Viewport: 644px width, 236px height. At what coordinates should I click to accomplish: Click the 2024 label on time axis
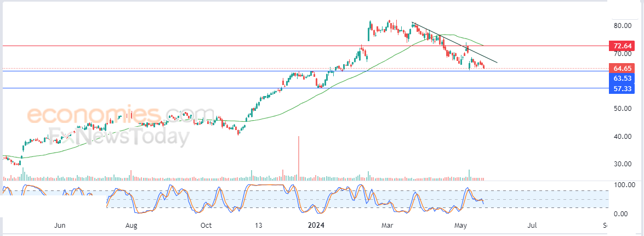pyautogui.click(x=317, y=226)
